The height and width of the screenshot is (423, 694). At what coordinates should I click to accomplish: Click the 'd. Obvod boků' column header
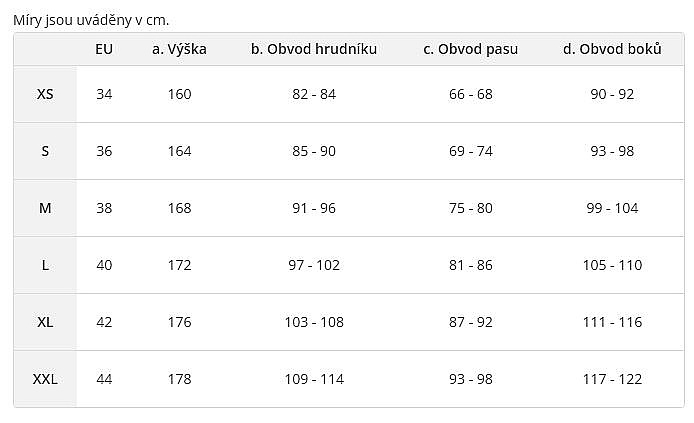click(612, 49)
